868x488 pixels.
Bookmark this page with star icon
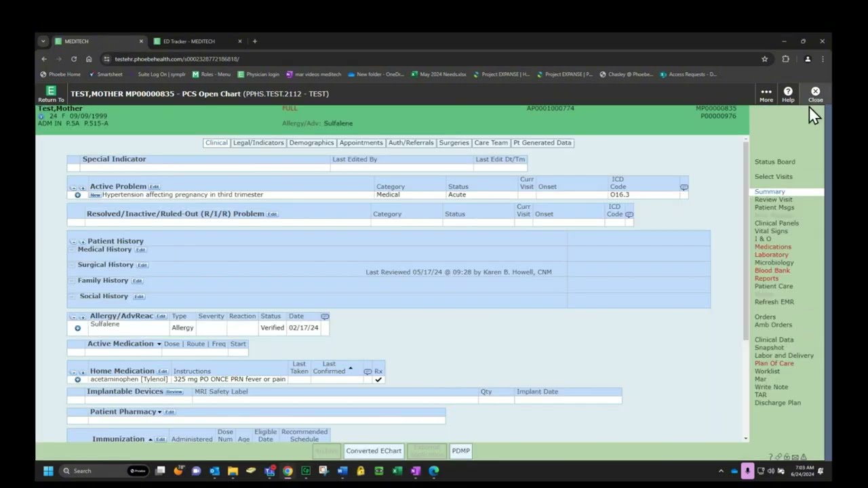pyautogui.click(x=764, y=59)
